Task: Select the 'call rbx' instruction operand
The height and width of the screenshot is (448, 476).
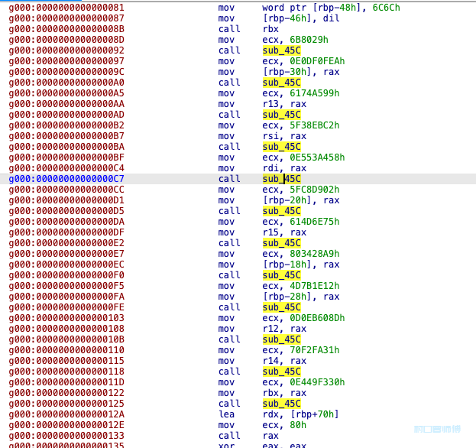Action: pos(270,29)
